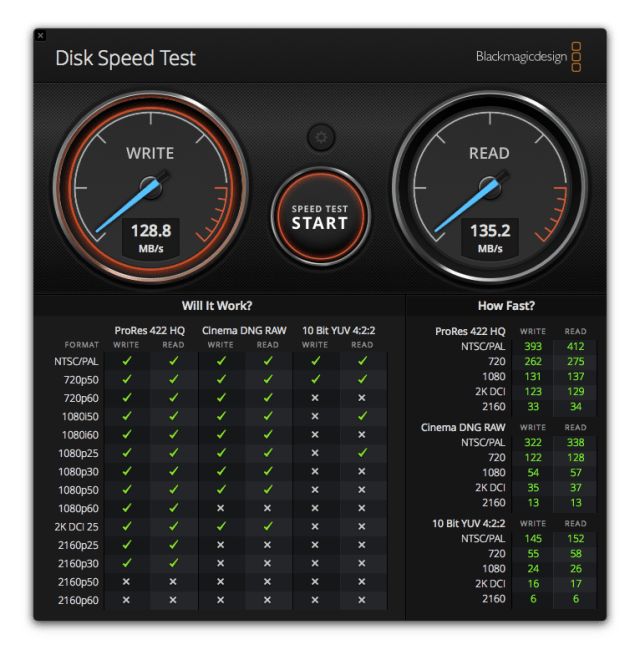
Task: Click the 'Disk Speed Test' title text
Action: click(126, 57)
